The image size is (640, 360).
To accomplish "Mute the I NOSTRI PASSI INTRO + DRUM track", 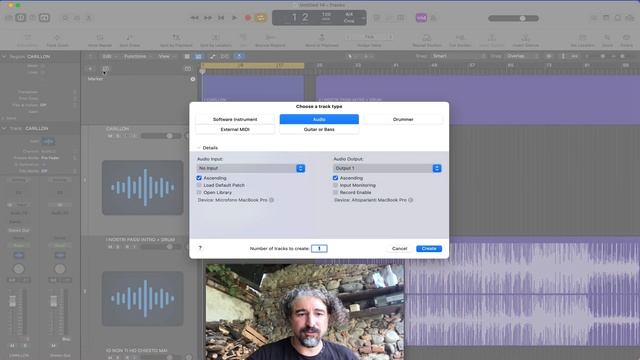I will [x=110, y=247].
